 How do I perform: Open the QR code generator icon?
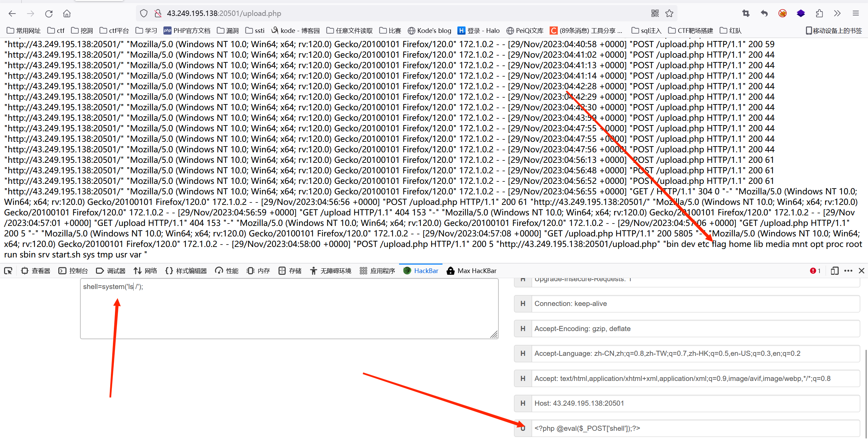click(655, 14)
